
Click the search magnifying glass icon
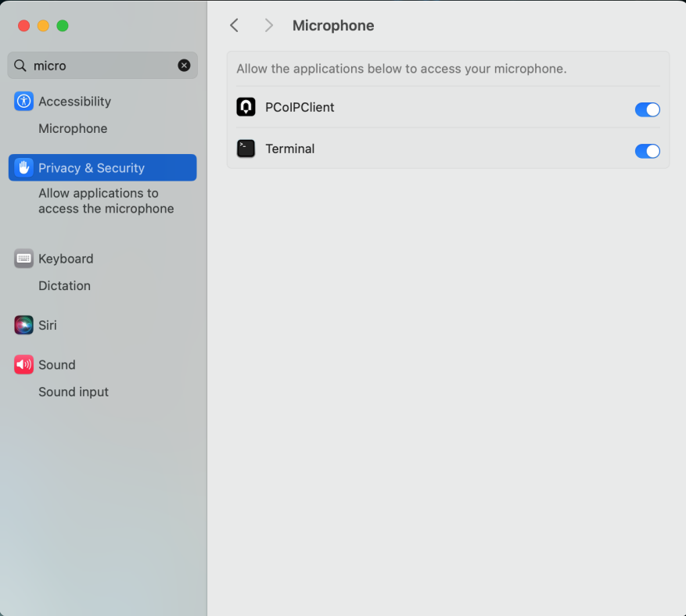coord(20,66)
